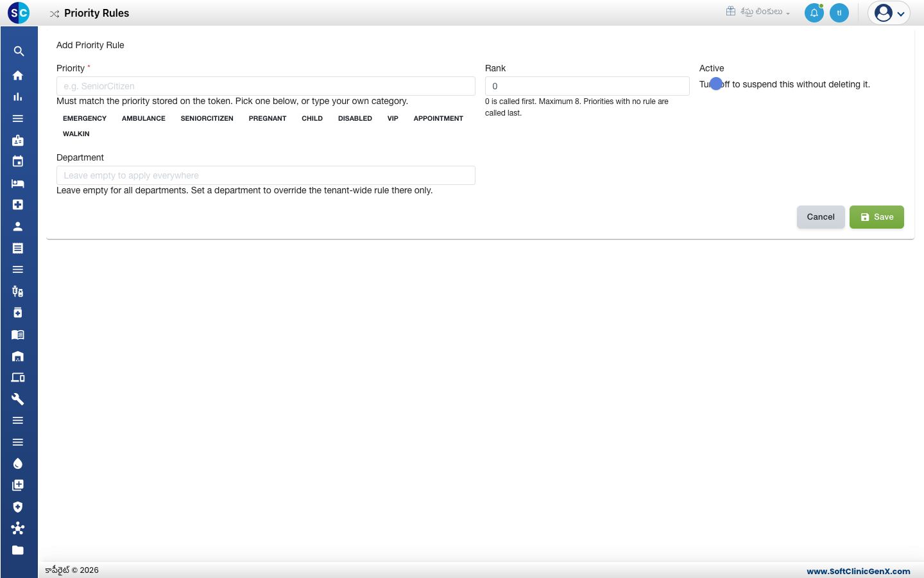924x578 pixels.
Task: Pick the EMERGENCY priority suggestion
Action: point(85,119)
